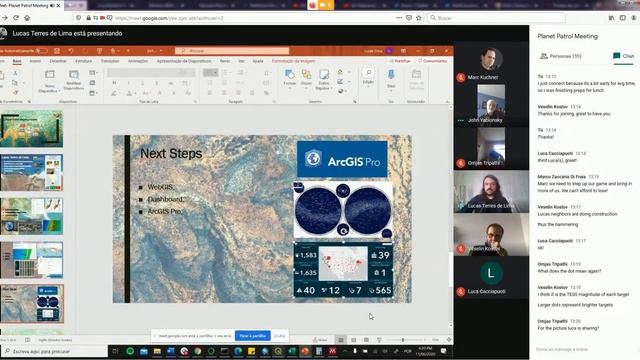This screenshot has width=640, height=360.
Task: Adjust the PowerPoint zoom slider
Action: (x=403, y=340)
